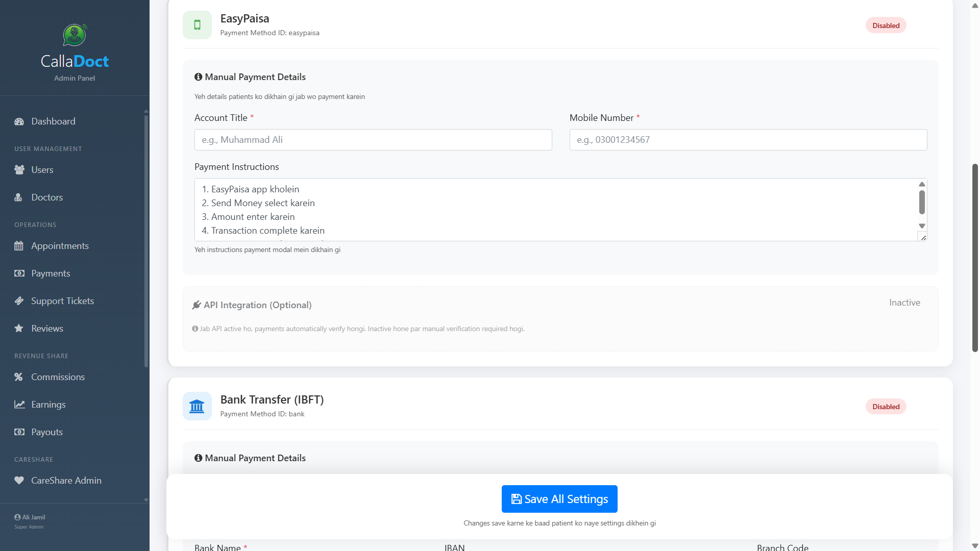Click the EasyPaisa card title
Screen dimensions: 980x551
click(244, 18)
